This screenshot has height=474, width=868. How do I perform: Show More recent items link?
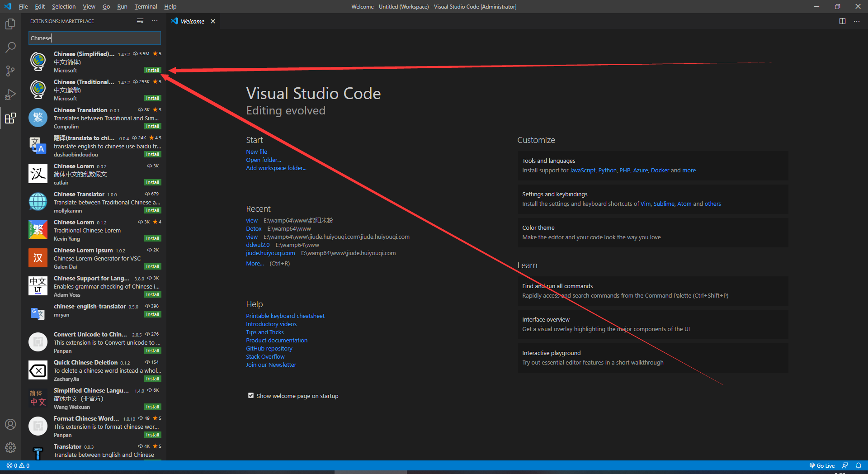[255, 263]
